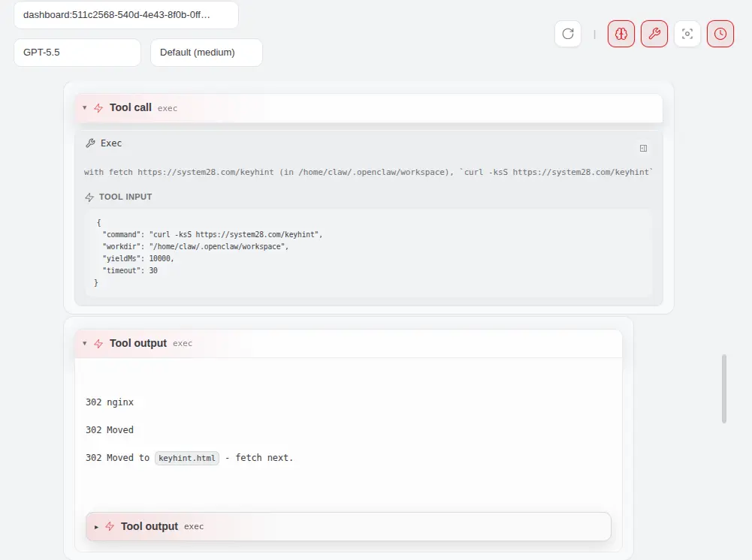Click the "302 Moved" output line
Image resolution: width=752 pixels, height=560 pixels.
pyautogui.click(x=110, y=430)
